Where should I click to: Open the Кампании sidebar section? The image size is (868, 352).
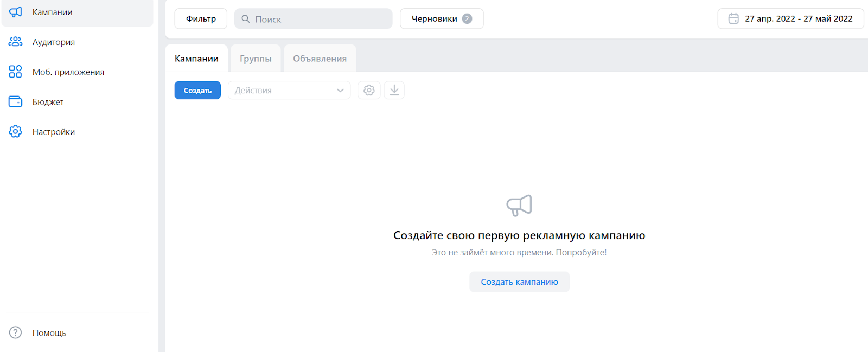78,12
